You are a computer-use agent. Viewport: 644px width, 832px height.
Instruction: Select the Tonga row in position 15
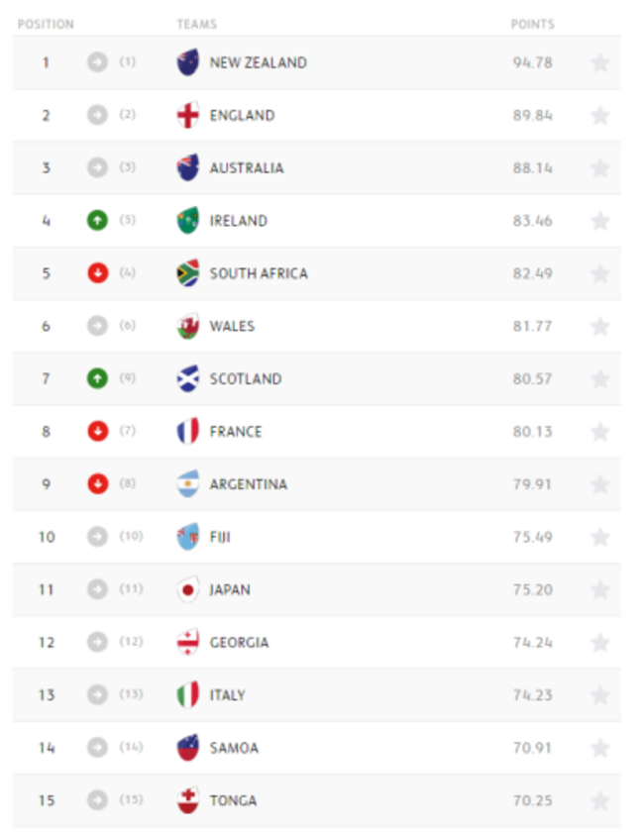coord(317,800)
